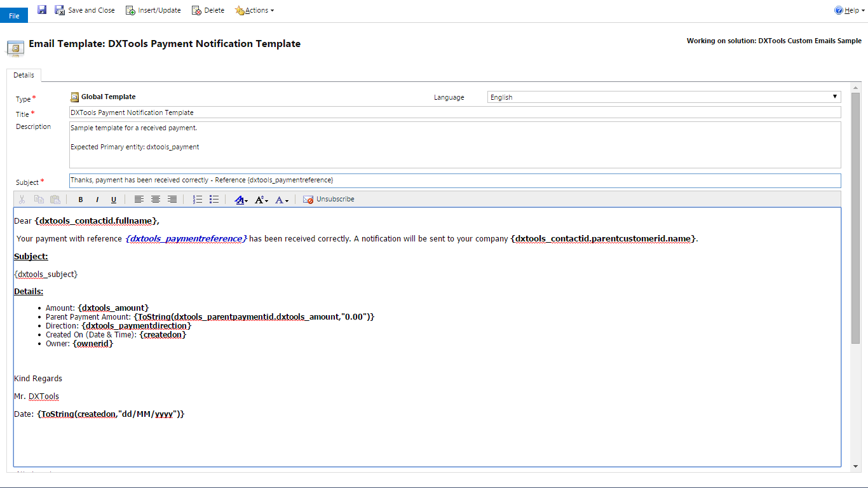Align text right
868x488 pixels.
tap(172, 200)
